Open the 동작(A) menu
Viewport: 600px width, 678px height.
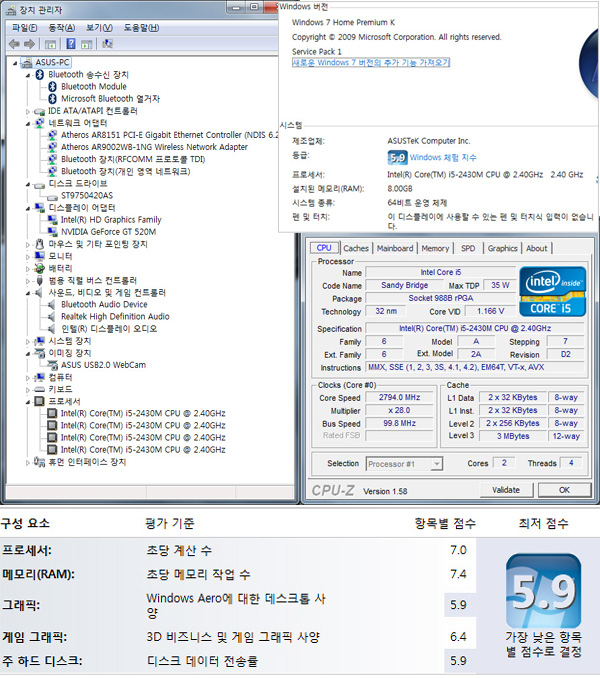[61, 28]
